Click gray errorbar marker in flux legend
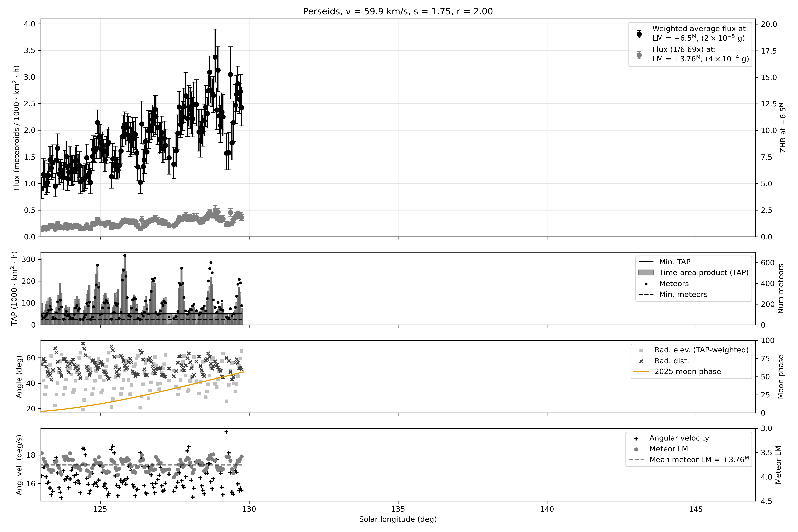The width and height of the screenshot is (798, 532). [639, 55]
